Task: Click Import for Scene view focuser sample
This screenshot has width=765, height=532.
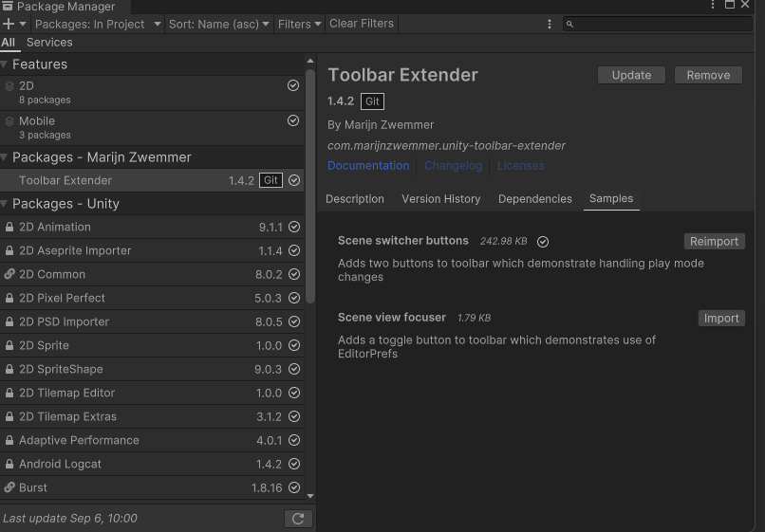Action: click(x=721, y=319)
